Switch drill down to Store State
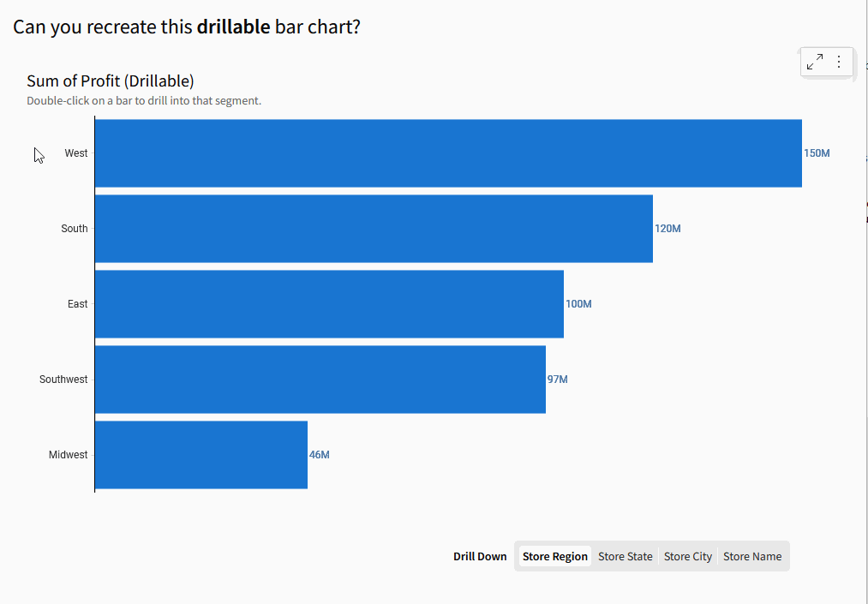Viewport: 868px width, 604px height. (626, 556)
